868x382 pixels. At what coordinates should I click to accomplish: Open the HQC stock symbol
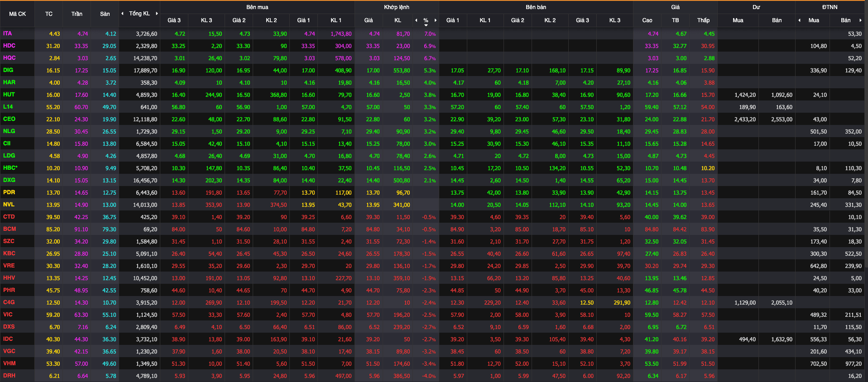[9, 58]
